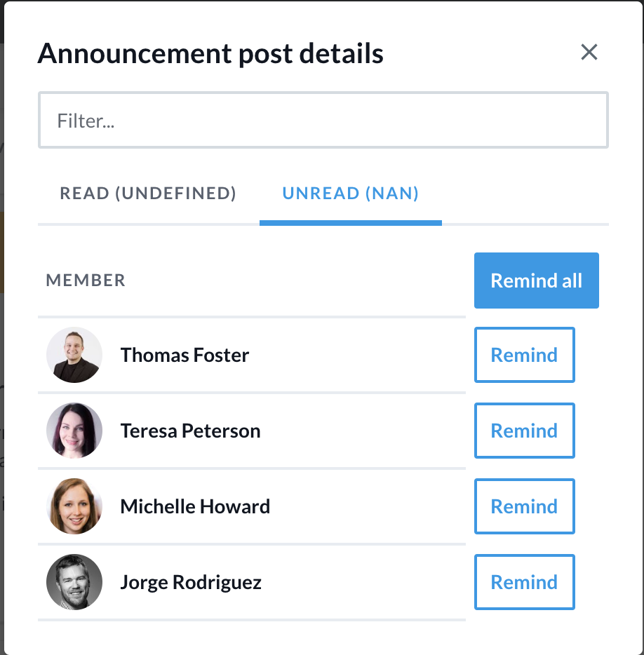The width and height of the screenshot is (644, 655).
Task: Close the Announcement post details dialog
Action: pyautogui.click(x=589, y=52)
